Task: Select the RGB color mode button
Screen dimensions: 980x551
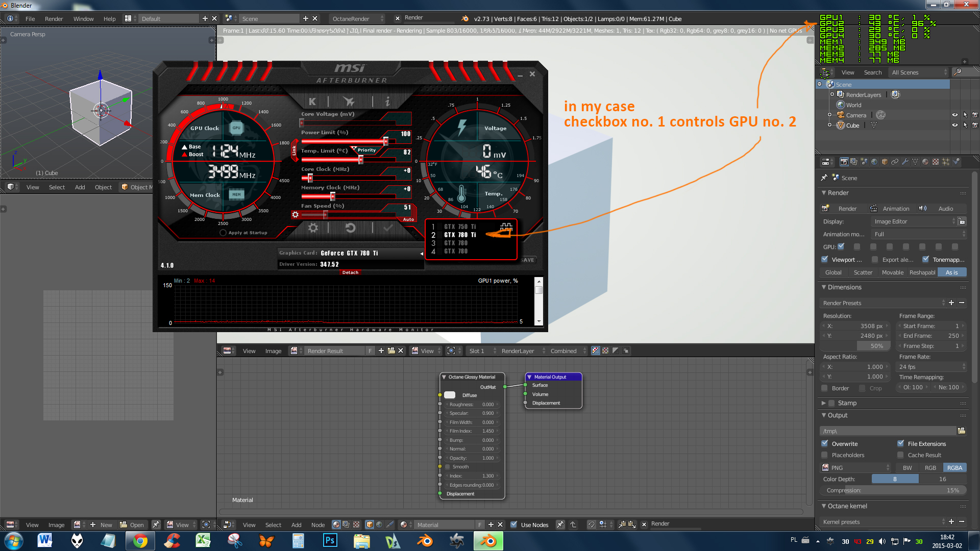Action: pyautogui.click(x=930, y=468)
